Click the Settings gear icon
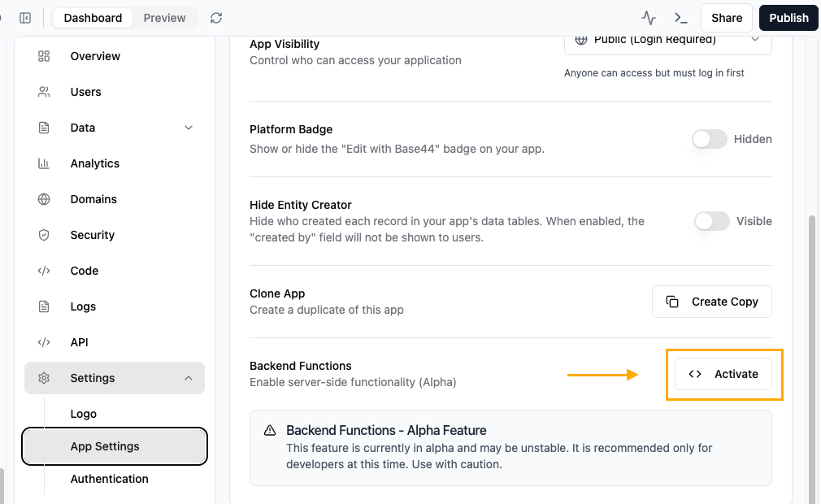The width and height of the screenshot is (821, 504). (44, 378)
